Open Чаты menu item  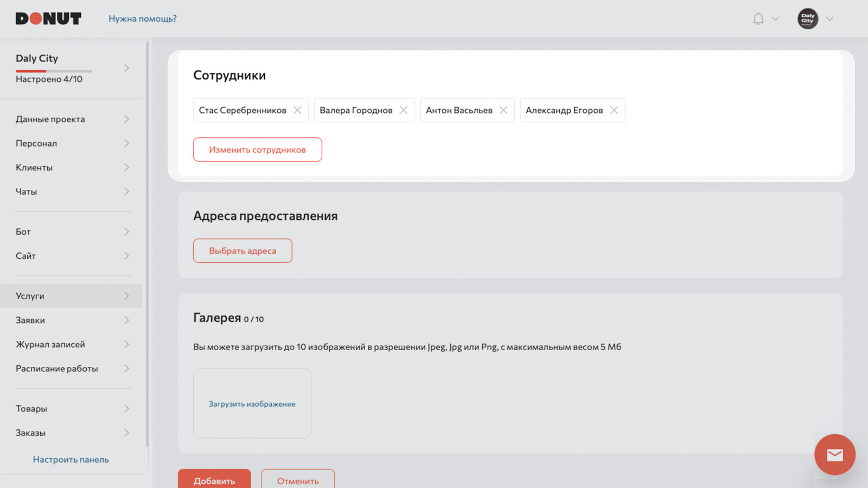point(71,192)
